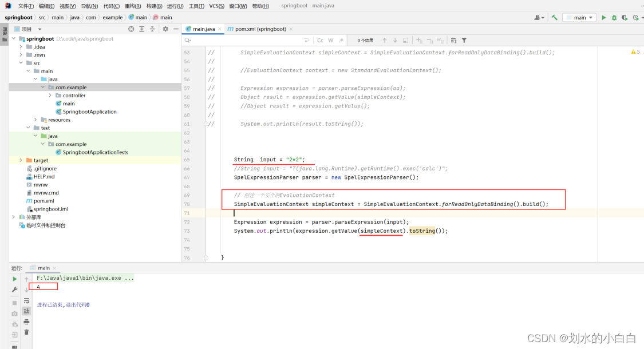The width and height of the screenshot is (644, 349).
Task: Open find results in tool window icon
Action: point(453,40)
